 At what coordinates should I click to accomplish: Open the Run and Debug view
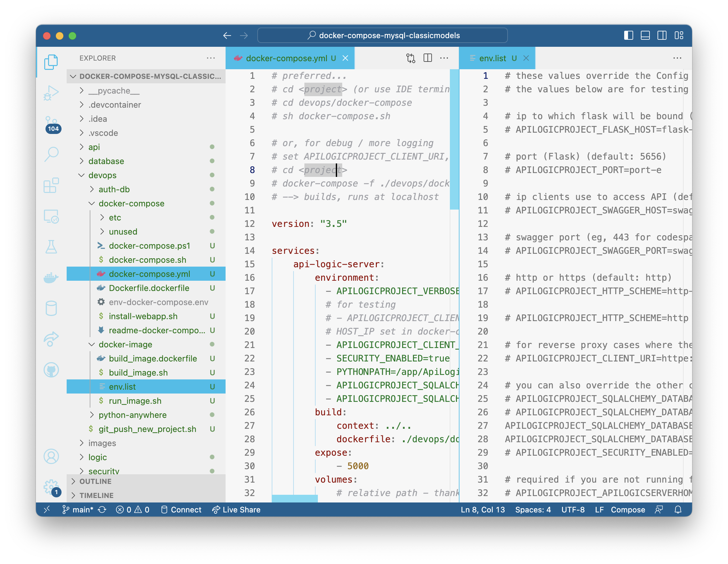tap(51, 92)
